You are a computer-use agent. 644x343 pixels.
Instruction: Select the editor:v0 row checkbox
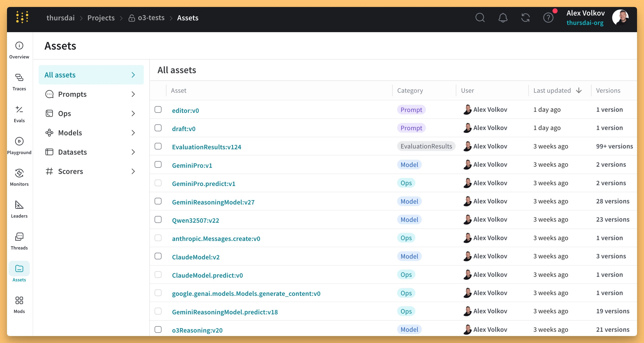(x=158, y=110)
